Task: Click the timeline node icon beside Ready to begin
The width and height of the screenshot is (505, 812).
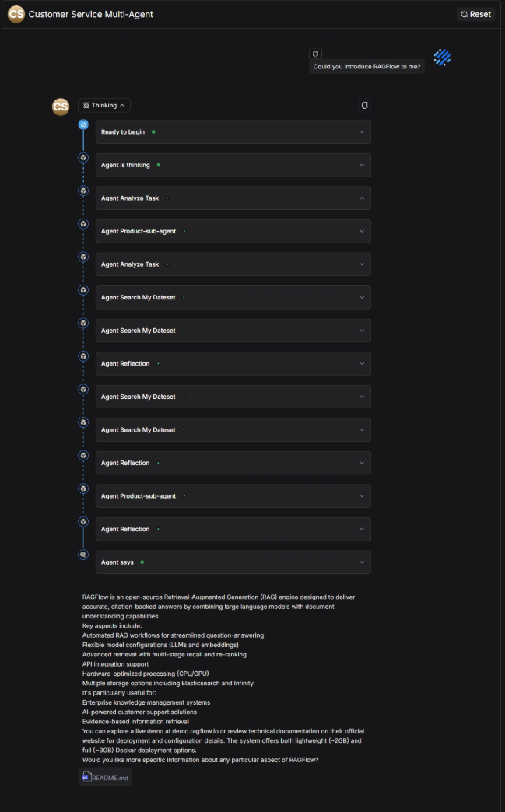Action: (83, 123)
